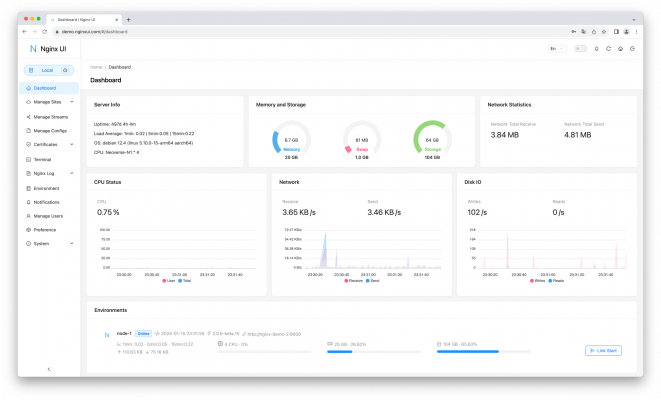Open the Manage Configs section
This screenshot has width=661, height=400.
[50, 130]
